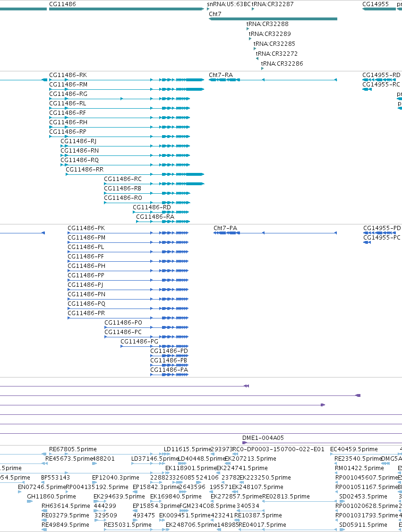Click protein CG11486-PA label
Image resolution: width=402 pixels, height=532 pixels.
[x=169, y=370]
